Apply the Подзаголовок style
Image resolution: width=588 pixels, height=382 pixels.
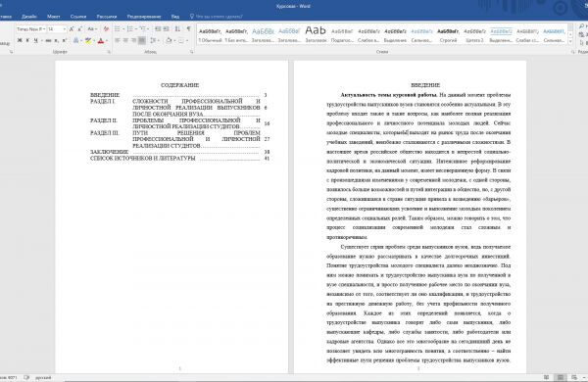(342, 35)
